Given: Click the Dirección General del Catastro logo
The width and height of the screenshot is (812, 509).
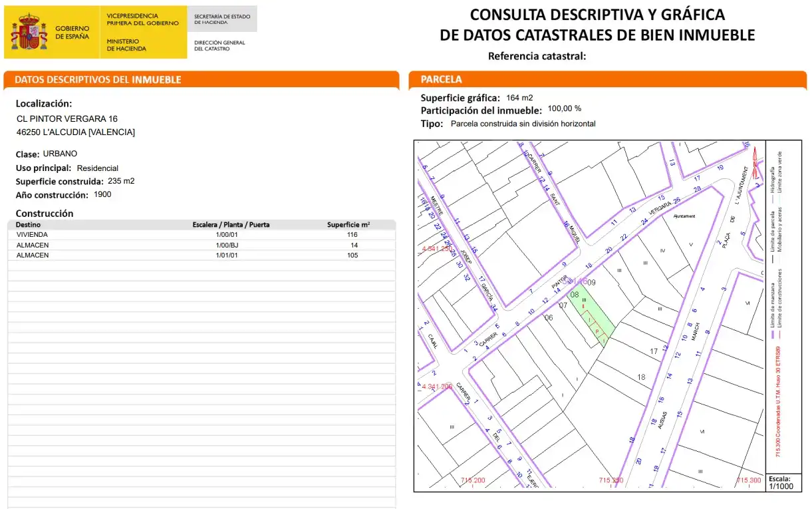Looking at the screenshot, I should click(219, 45).
